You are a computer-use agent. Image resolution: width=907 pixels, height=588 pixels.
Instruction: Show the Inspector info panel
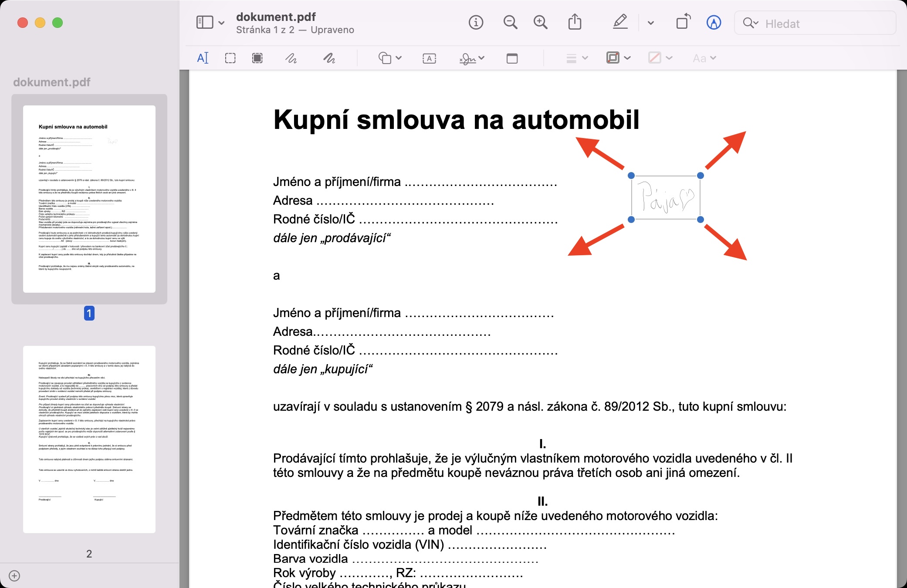click(x=476, y=22)
